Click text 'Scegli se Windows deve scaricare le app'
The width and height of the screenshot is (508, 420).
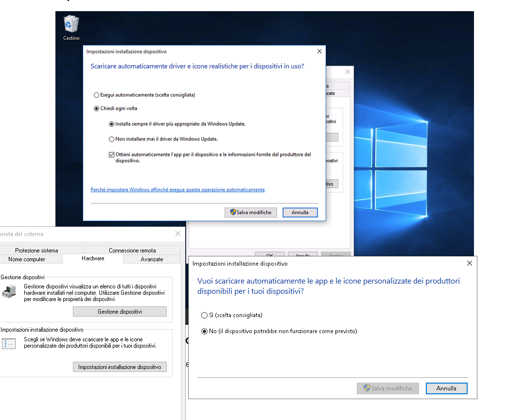click(90, 342)
